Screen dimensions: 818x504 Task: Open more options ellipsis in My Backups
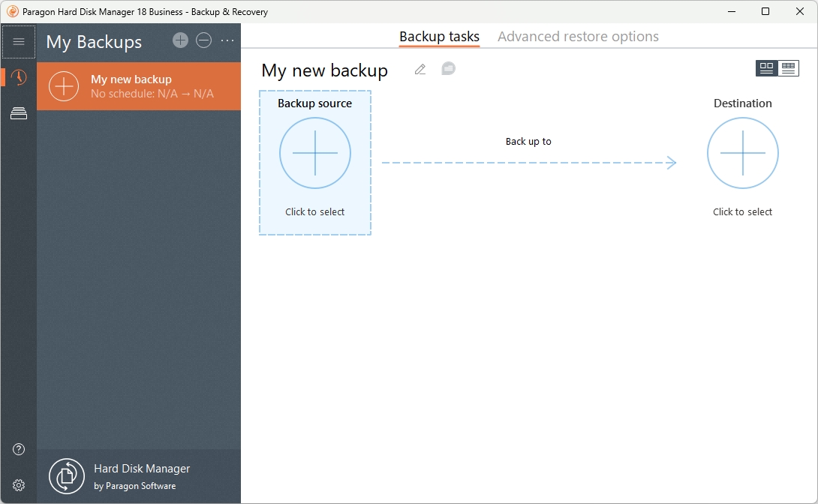click(x=227, y=40)
